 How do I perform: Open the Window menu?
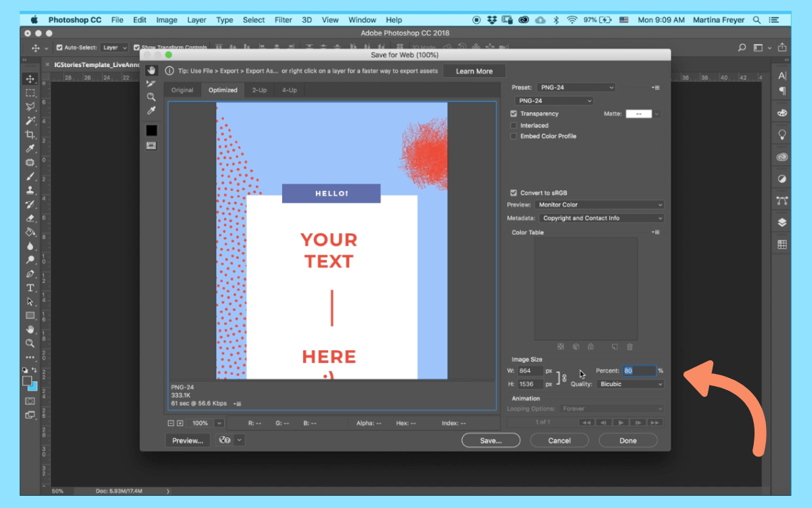(x=362, y=20)
